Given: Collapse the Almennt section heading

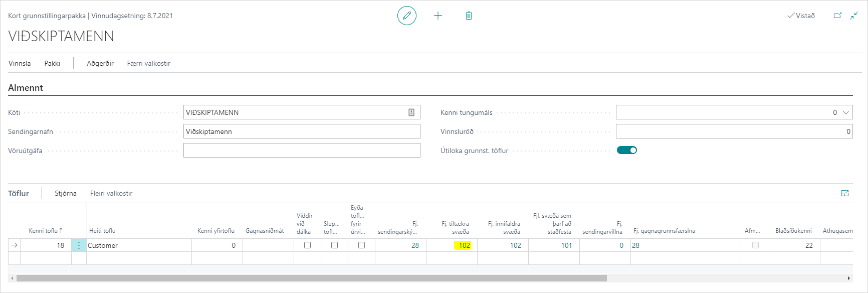Looking at the screenshot, I should click(26, 88).
